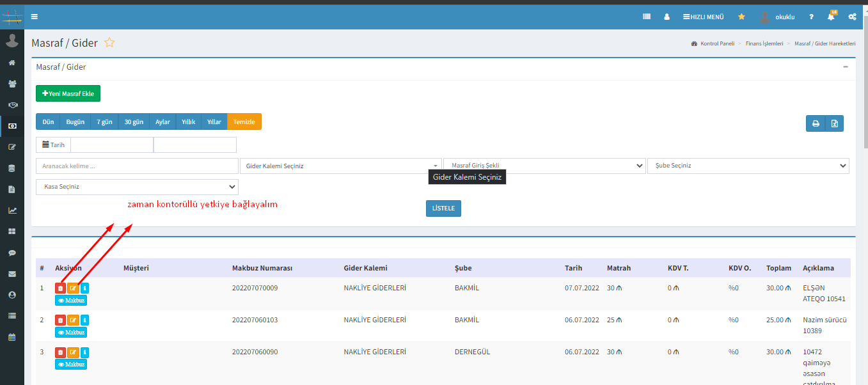This screenshot has height=385, width=868.
Task: Toggle favorite star beside Masraf / Gider title
Action: pyautogui.click(x=109, y=43)
